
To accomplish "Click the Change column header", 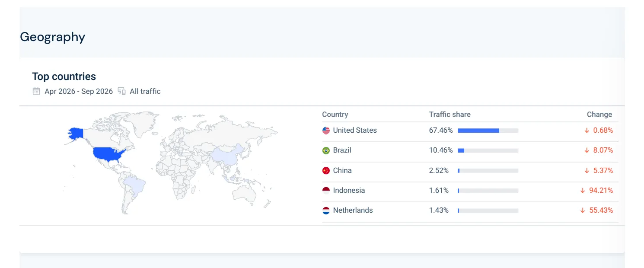I will tap(599, 115).
